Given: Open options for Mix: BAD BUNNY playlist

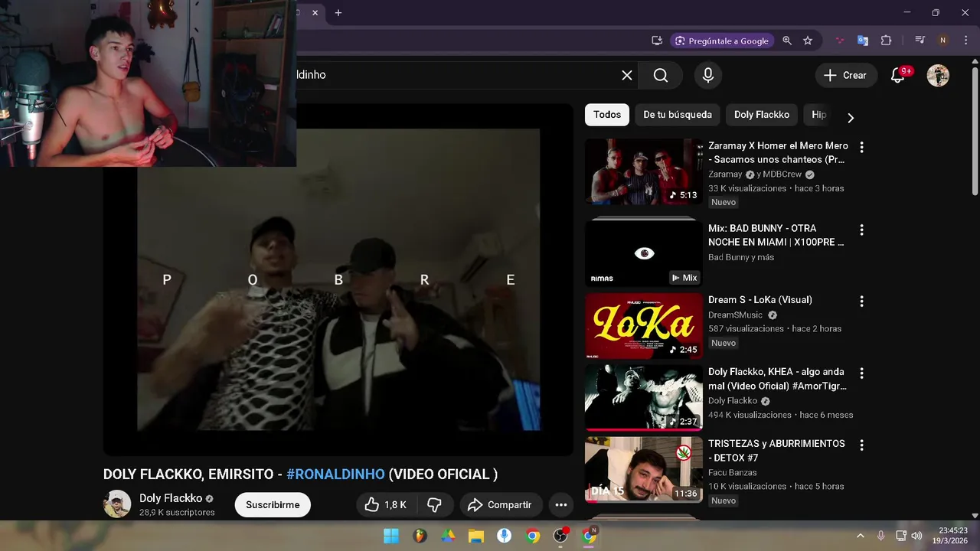Looking at the screenshot, I should coord(861,230).
